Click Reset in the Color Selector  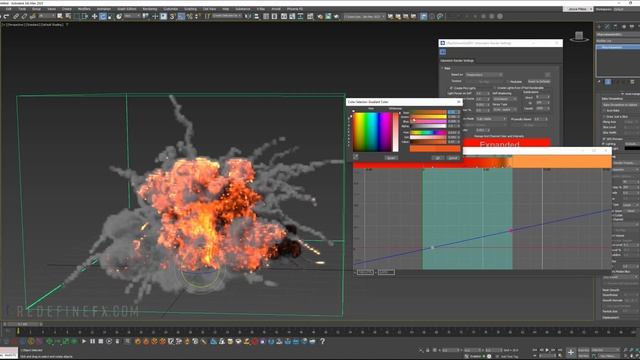click(x=391, y=158)
